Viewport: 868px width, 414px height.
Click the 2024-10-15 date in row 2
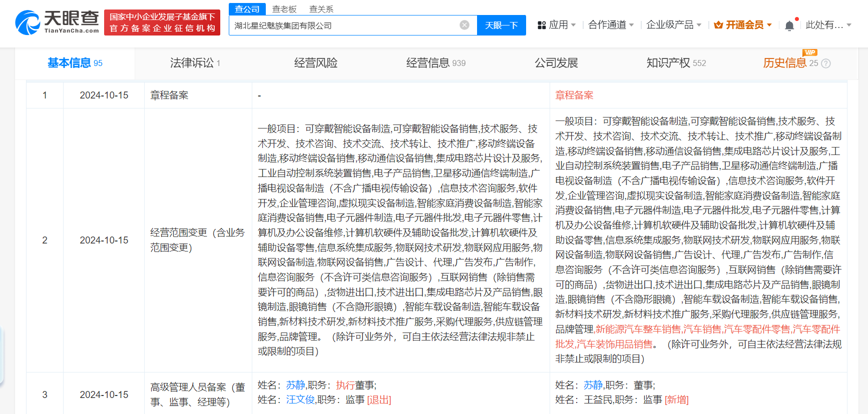tap(104, 240)
